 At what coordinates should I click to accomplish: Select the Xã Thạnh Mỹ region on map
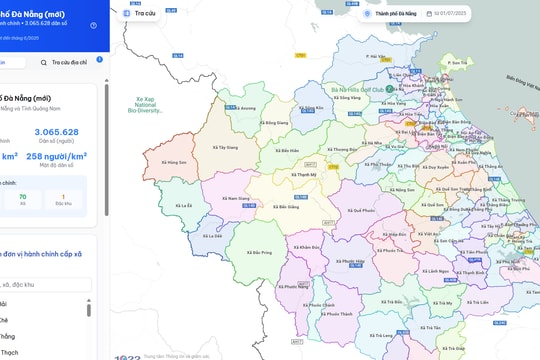click(x=304, y=175)
